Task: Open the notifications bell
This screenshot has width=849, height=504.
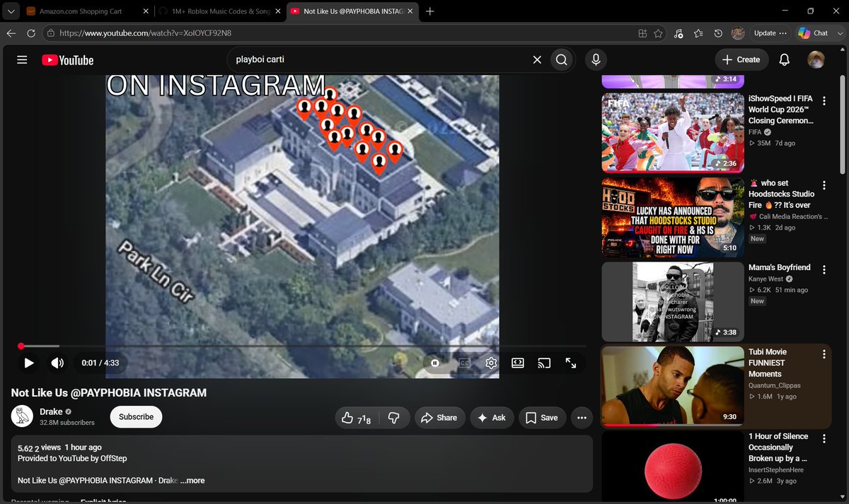Action: [x=784, y=60]
